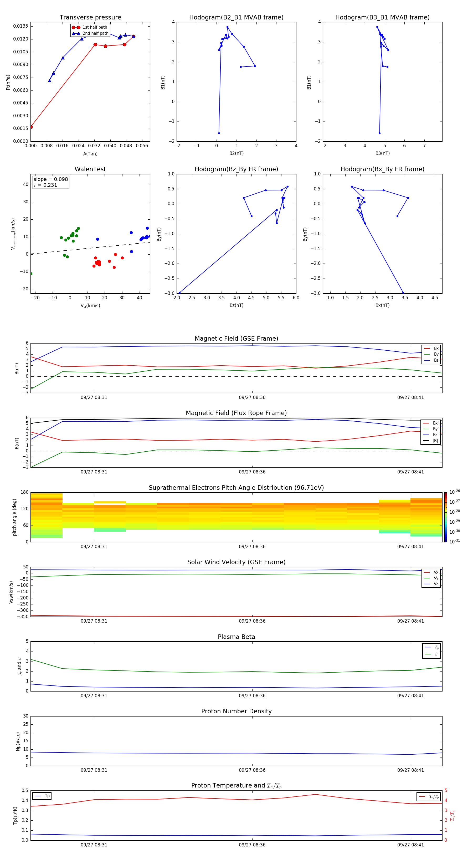Select the "By" entry in the GSE field legend
473x868 pixels.
point(431,354)
